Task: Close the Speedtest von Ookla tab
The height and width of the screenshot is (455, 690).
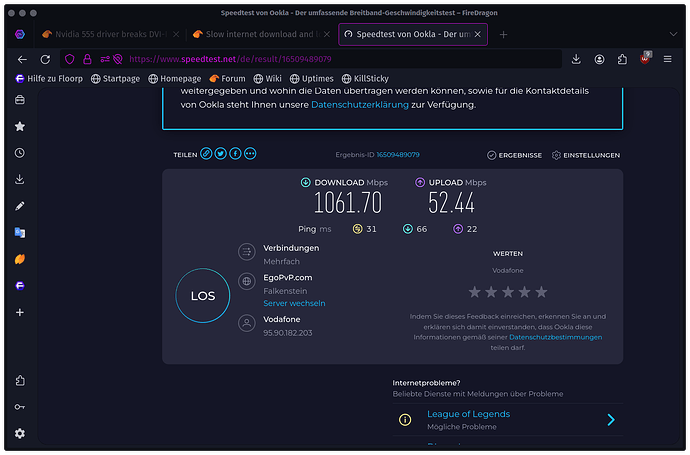Action: (478, 34)
